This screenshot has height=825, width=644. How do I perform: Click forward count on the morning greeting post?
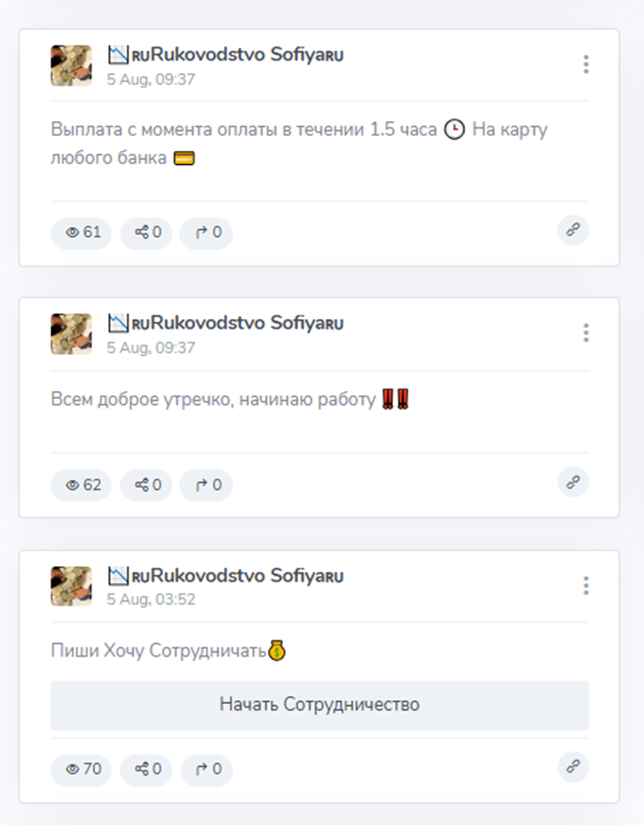click(206, 484)
